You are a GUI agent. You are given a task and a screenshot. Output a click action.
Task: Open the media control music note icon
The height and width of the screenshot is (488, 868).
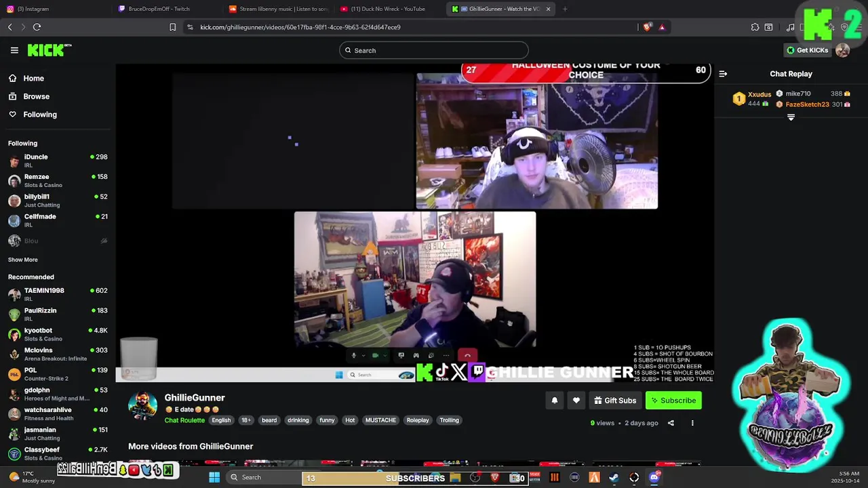(790, 27)
